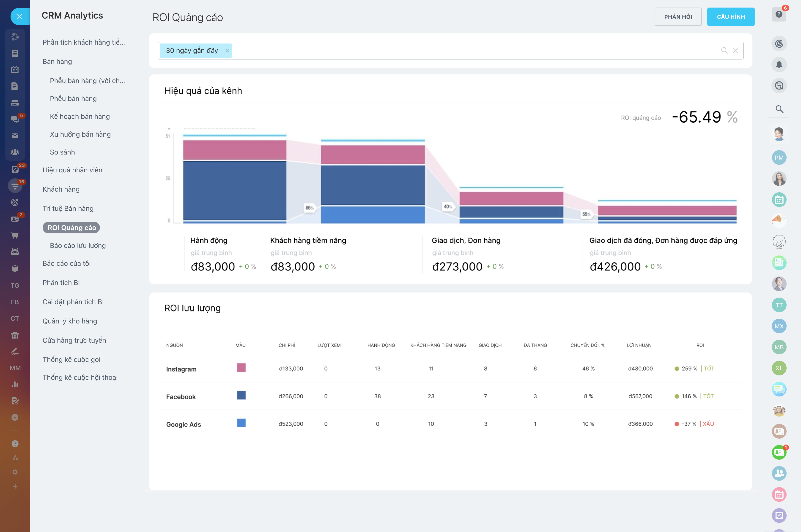Image resolution: width=801 pixels, height=532 pixels.
Task: Open the target/goals icon in sidebar
Action: 15,202
